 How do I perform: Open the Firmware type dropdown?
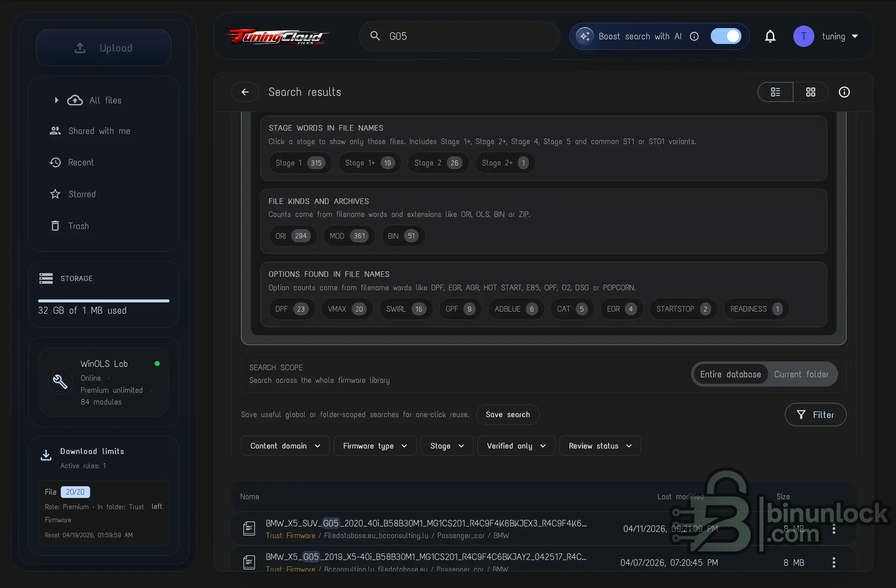(375, 446)
